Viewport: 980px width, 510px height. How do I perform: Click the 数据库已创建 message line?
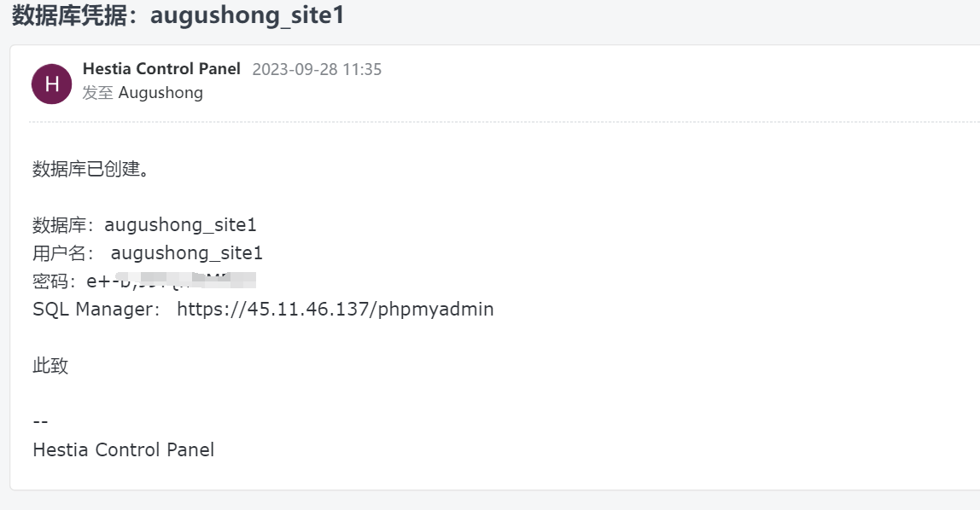tap(91, 169)
